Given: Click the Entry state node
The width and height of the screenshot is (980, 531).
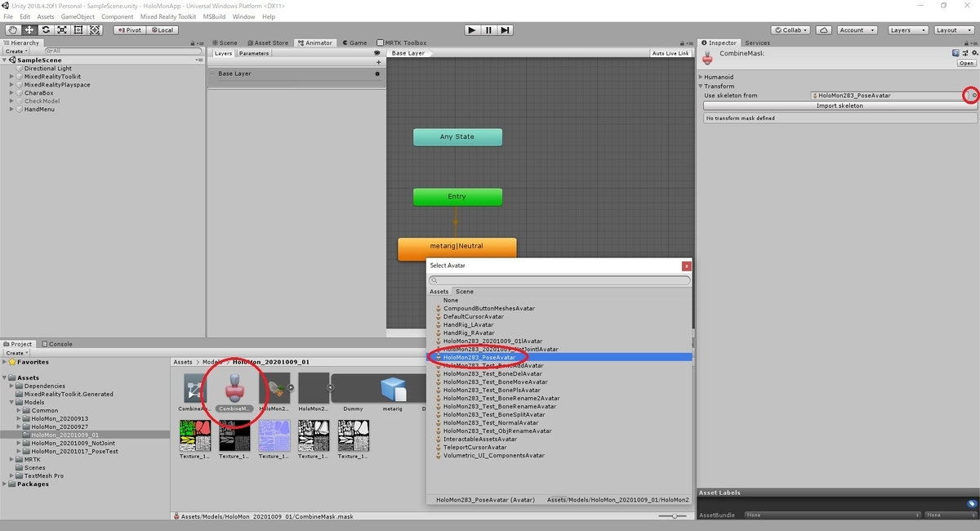Looking at the screenshot, I should pos(457,197).
